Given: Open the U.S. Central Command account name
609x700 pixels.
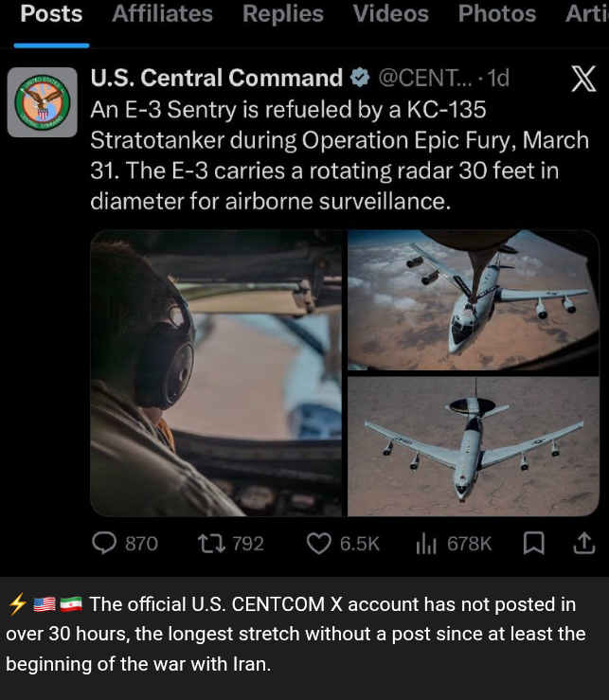Looking at the screenshot, I should click(216, 78).
